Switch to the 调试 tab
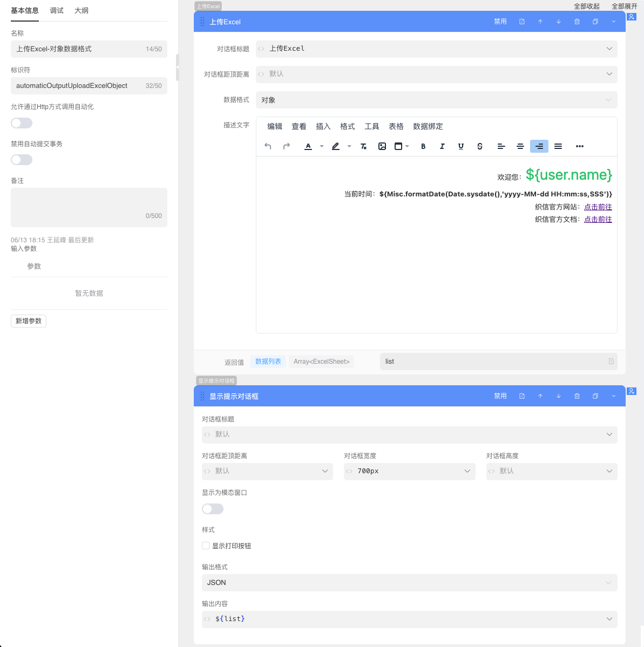Image resolution: width=644 pixels, height=647 pixels. point(57,11)
